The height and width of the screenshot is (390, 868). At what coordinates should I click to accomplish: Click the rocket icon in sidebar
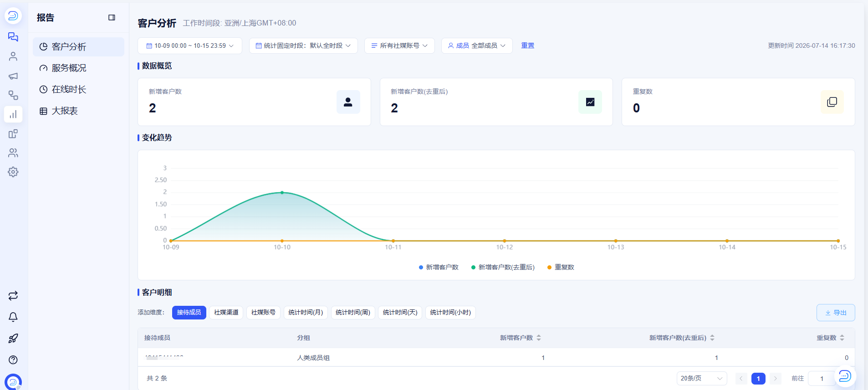pyautogui.click(x=13, y=339)
